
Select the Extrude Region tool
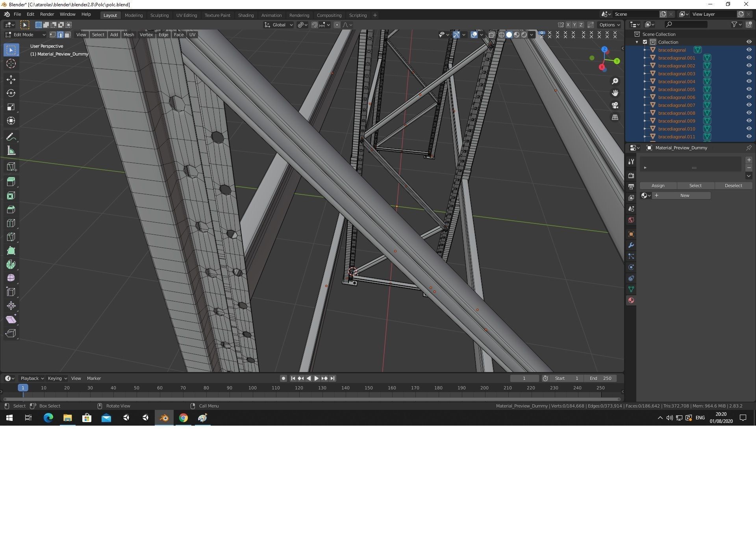11,182
